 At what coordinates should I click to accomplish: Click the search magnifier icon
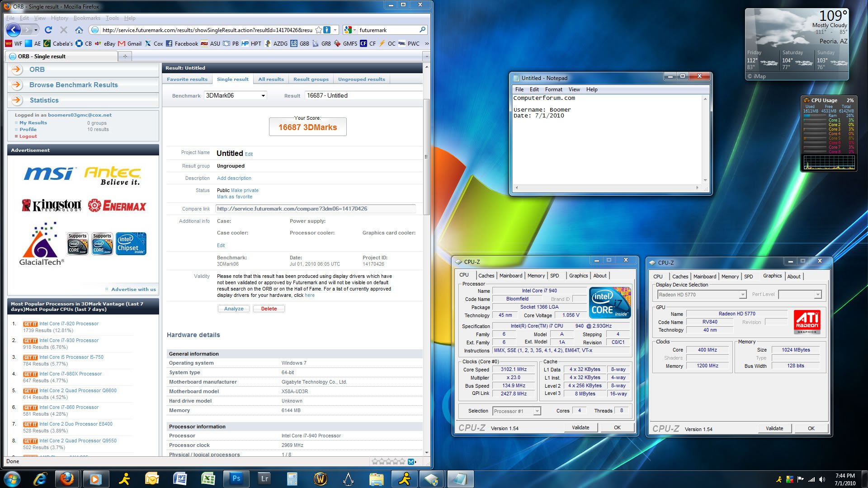(422, 30)
